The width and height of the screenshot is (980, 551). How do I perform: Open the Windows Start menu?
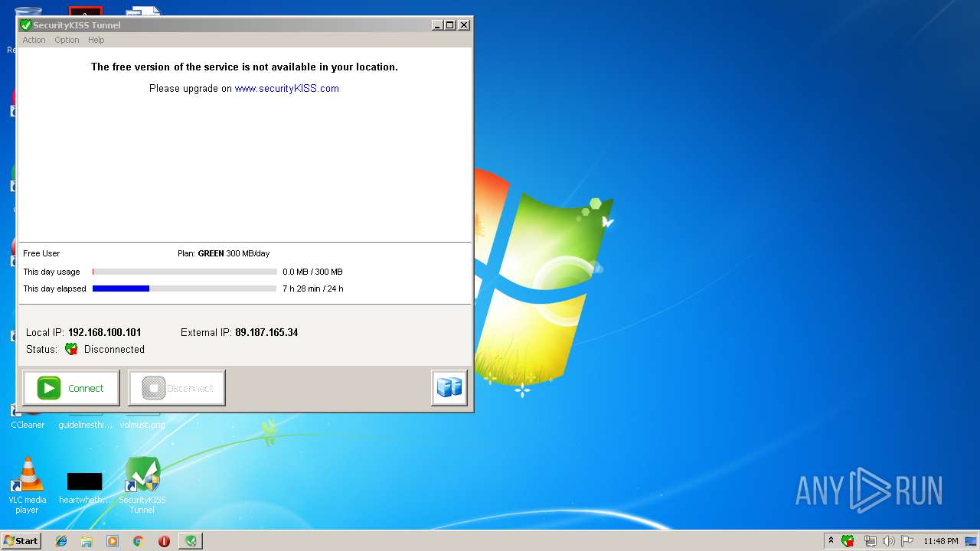pos(21,541)
